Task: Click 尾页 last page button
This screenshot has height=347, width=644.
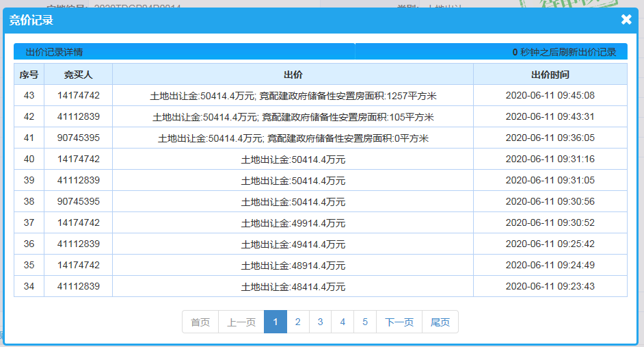Action: [440, 322]
